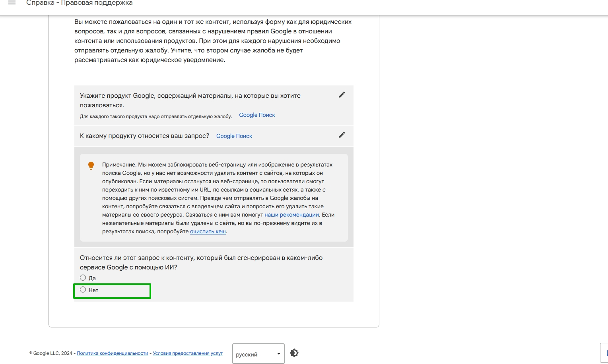Open the 'наши рекомендации' link

point(291,215)
